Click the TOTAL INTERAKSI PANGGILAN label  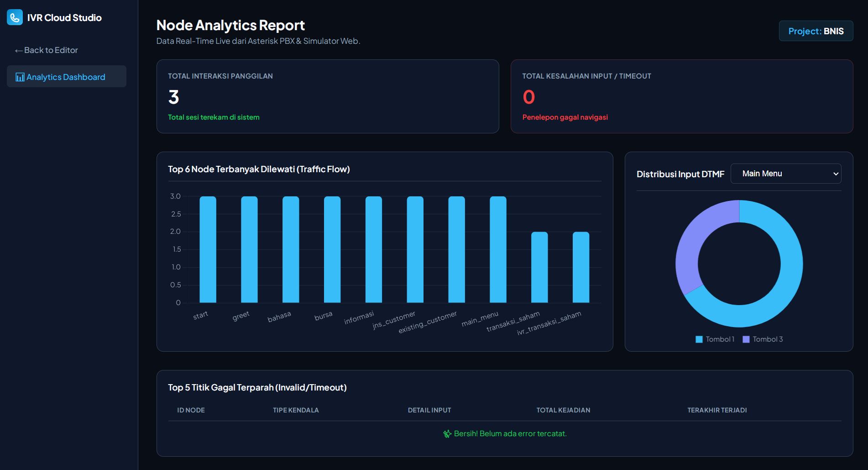point(220,76)
